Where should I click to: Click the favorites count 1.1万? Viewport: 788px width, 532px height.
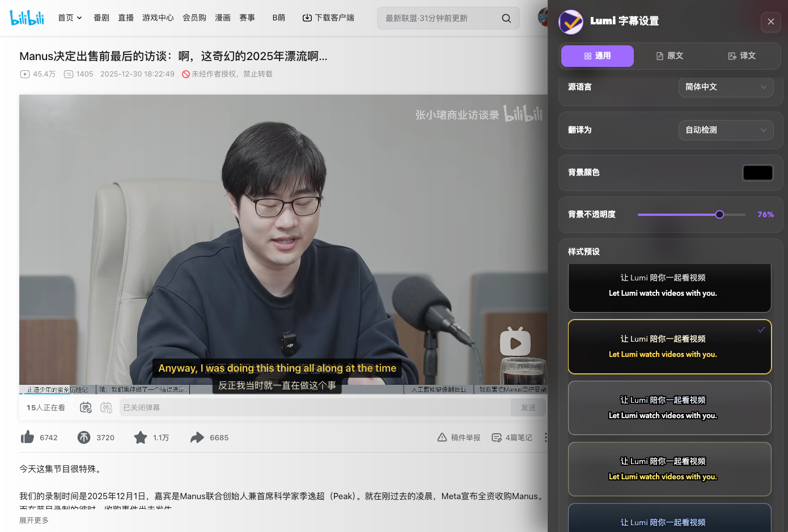pyautogui.click(x=161, y=437)
